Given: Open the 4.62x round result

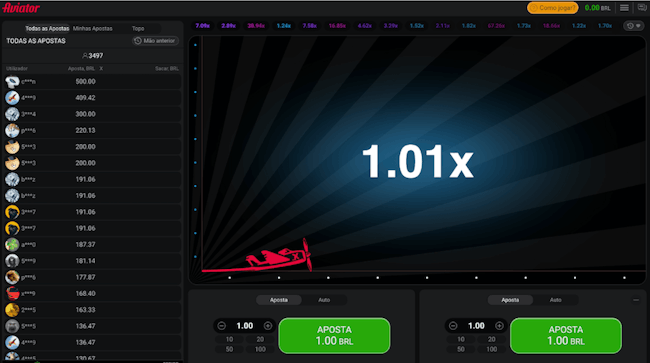Looking at the screenshot, I should point(364,26).
